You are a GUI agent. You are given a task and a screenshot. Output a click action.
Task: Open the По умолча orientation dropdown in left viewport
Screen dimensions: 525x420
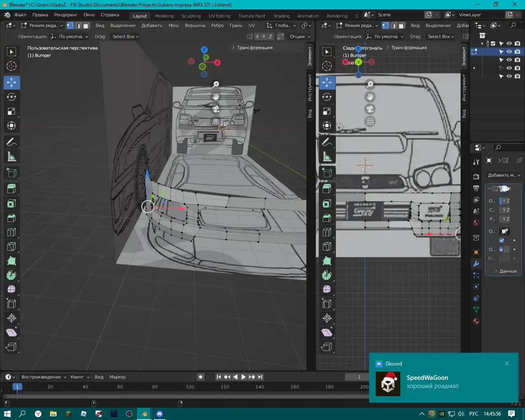point(70,37)
